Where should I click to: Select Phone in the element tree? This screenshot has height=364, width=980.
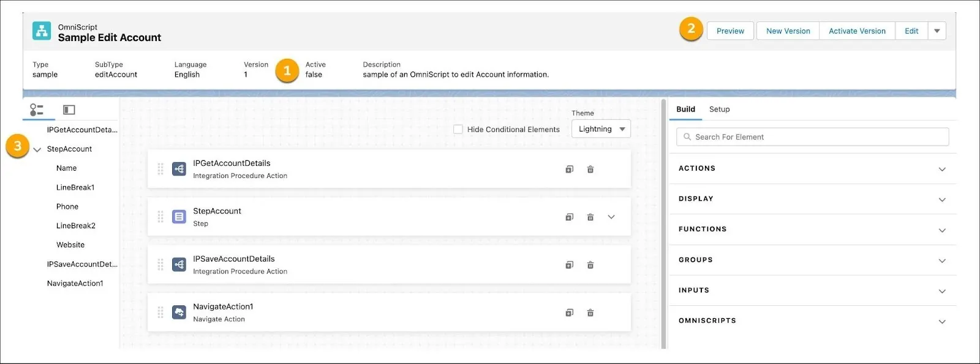click(67, 207)
